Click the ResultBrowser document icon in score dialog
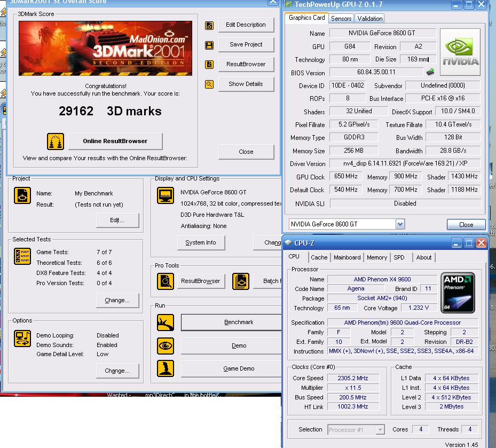The height and width of the screenshot is (448, 496). click(209, 65)
